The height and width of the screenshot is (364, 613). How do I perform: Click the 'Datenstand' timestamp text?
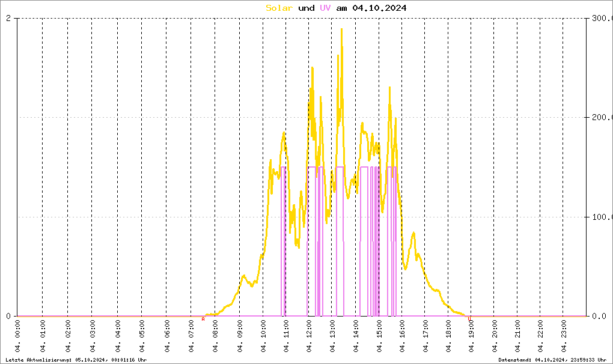point(552,360)
